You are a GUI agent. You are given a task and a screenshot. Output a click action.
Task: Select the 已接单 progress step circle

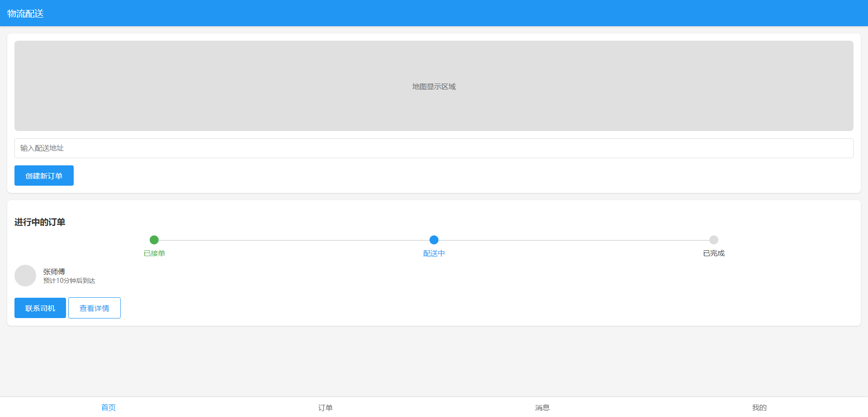pos(155,240)
